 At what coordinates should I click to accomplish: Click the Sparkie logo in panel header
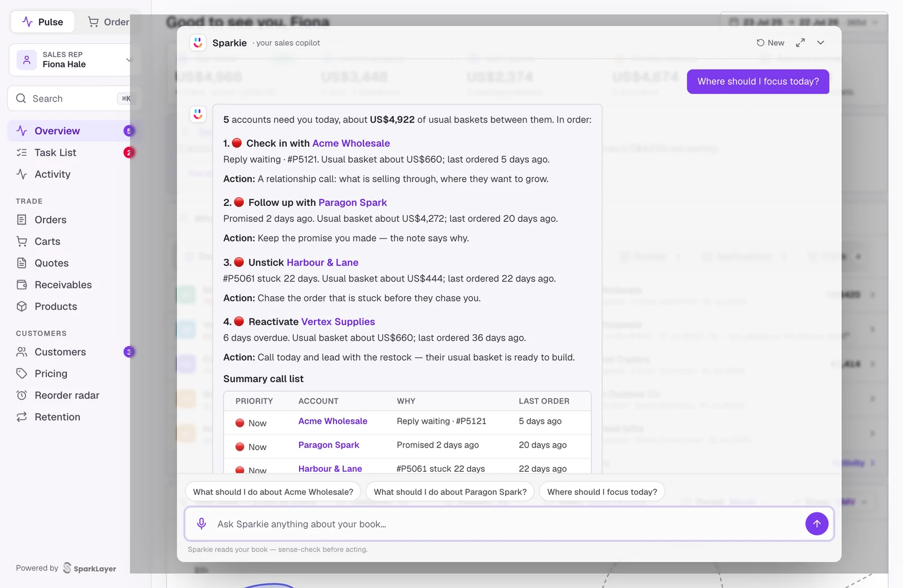click(x=198, y=43)
